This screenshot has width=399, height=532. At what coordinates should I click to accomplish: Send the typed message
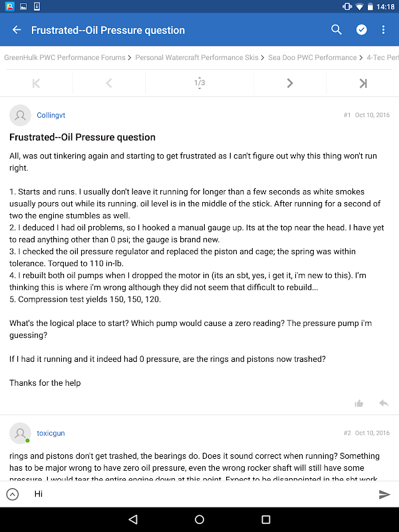pyautogui.click(x=384, y=494)
